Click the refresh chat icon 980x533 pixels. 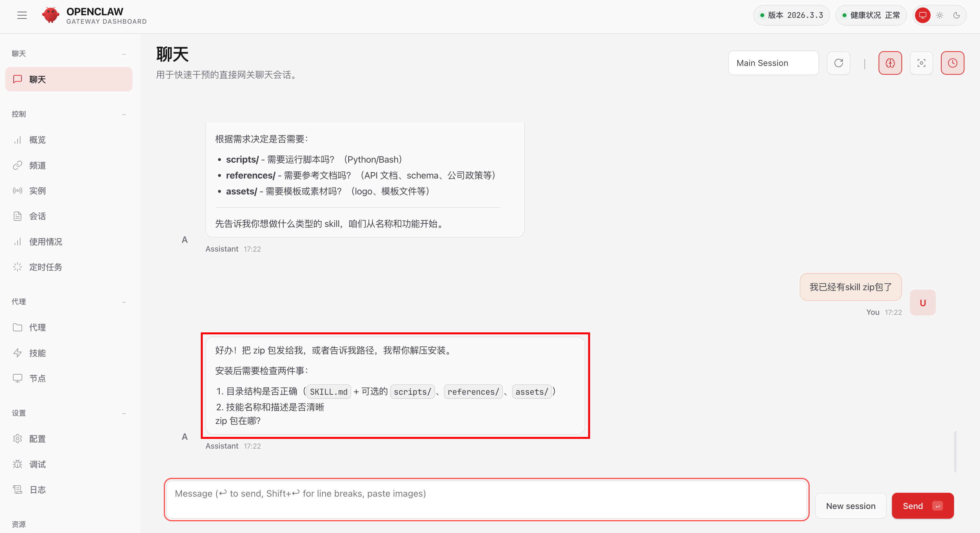point(838,63)
